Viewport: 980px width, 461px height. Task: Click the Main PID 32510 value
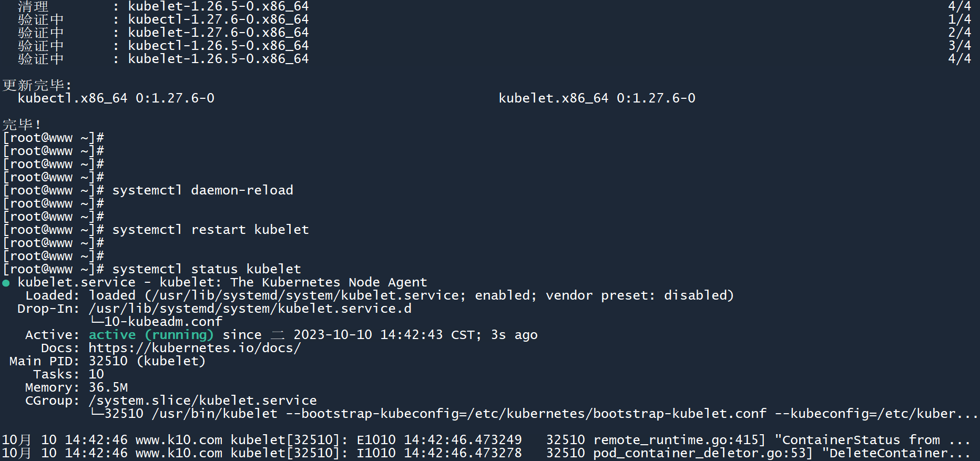tap(108, 361)
